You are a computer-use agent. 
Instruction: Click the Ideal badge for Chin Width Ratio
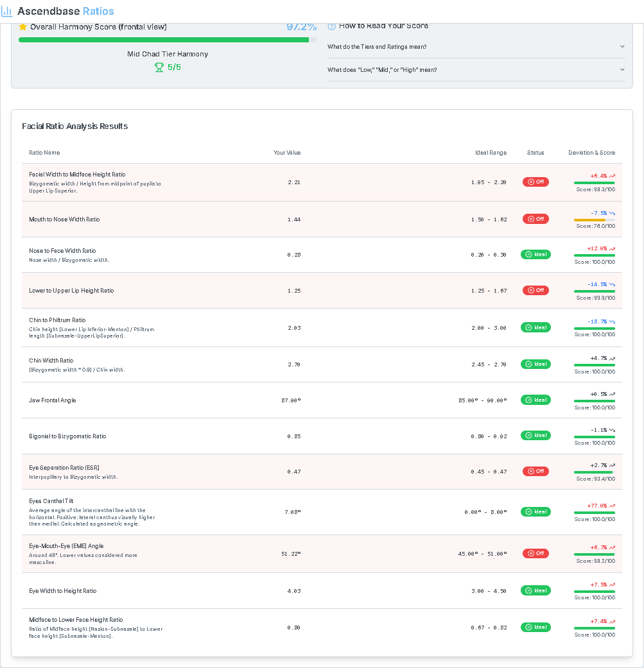(x=535, y=364)
